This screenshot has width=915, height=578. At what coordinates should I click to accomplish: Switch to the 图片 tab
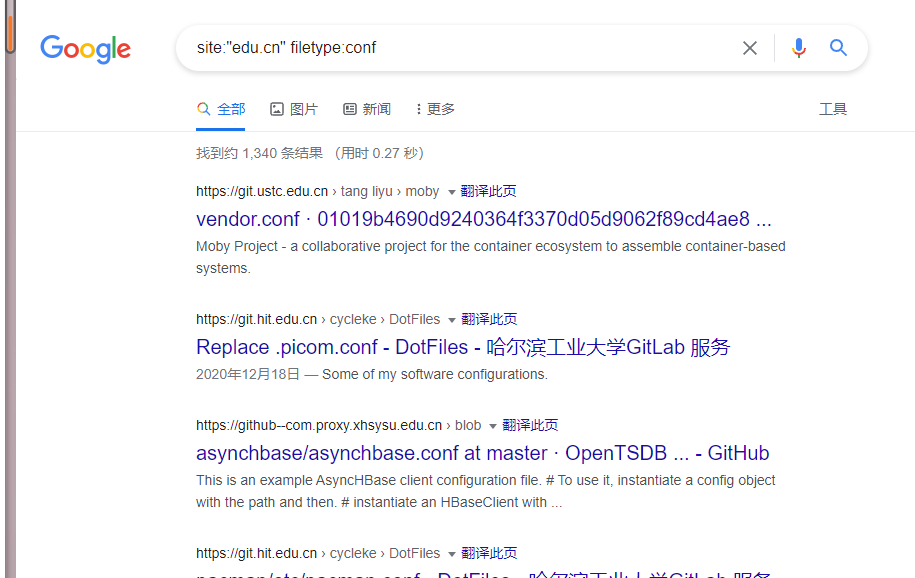click(x=294, y=109)
